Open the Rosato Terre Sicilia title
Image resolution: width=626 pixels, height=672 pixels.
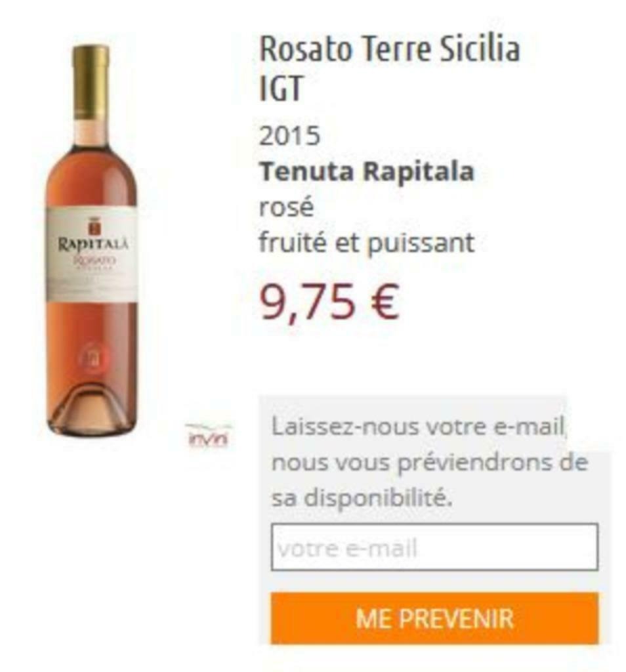pos(390,49)
